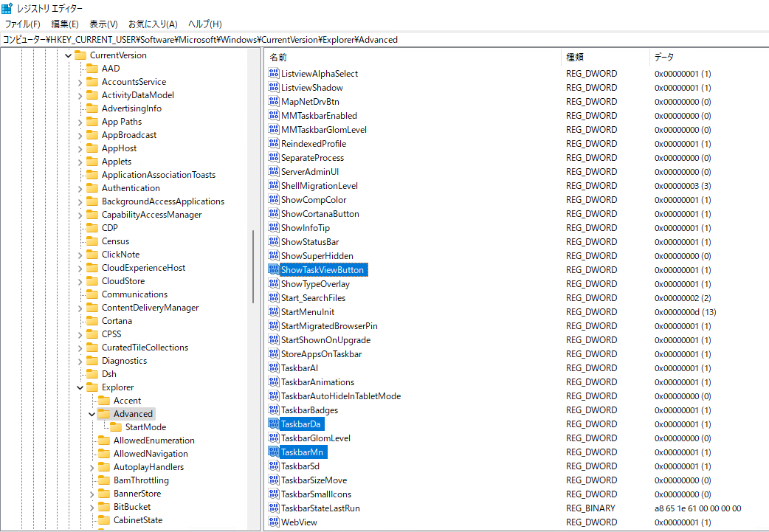Collapse the Explorer tree node
This screenshot has width=769, height=532.
click(80, 387)
